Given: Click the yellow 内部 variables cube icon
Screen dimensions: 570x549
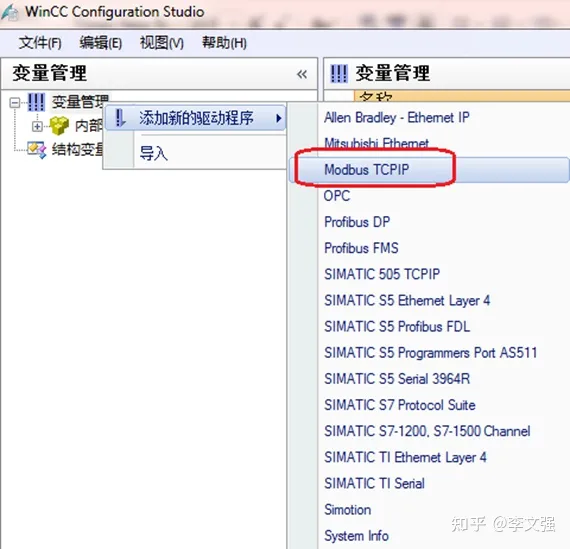Looking at the screenshot, I should tap(59, 126).
